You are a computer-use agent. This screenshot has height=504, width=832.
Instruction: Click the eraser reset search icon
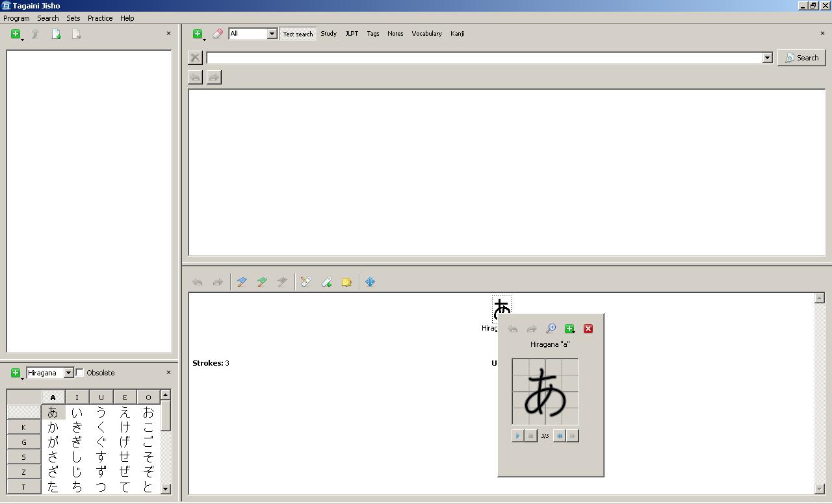click(x=218, y=34)
